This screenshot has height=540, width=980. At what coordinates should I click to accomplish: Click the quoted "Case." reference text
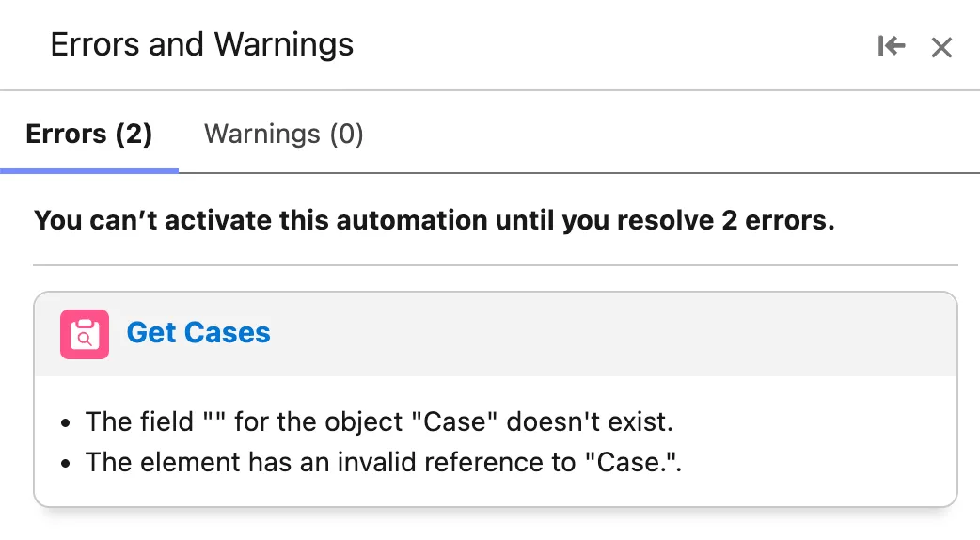[x=631, y=462]
